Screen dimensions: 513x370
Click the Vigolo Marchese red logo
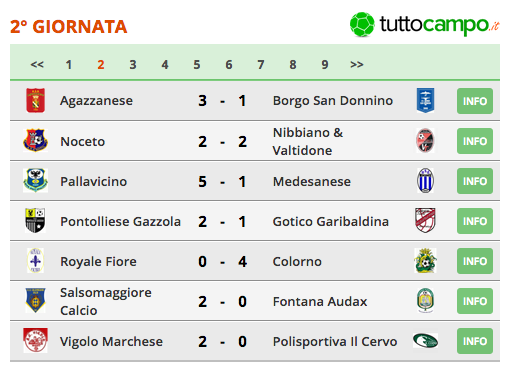35,340
